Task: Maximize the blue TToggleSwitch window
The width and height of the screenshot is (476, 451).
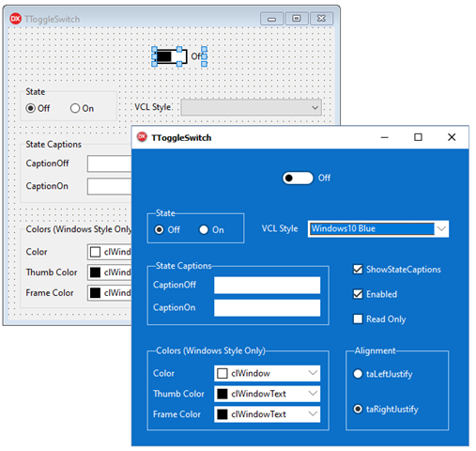Action: point(418,137)
